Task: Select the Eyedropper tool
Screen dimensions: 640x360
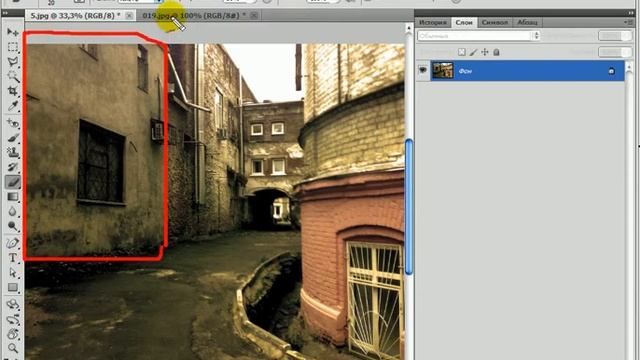Action: (13, 106)
